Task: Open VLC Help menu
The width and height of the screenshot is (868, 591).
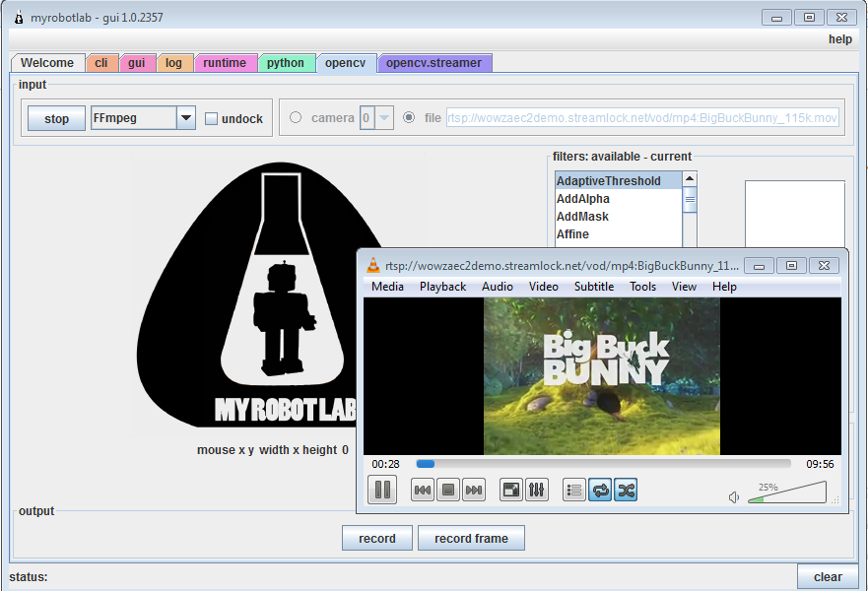Action: [724, 287]
